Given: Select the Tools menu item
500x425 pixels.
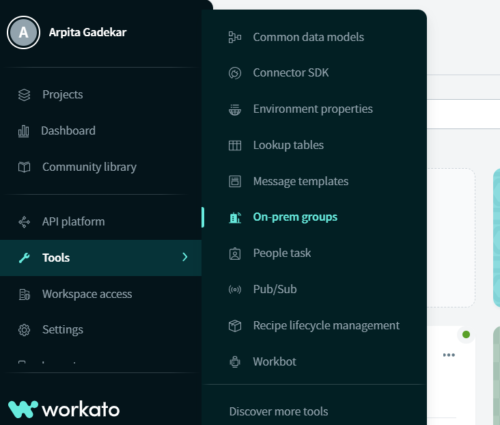Looking at the screenshot, I should [x=101, y=258].
